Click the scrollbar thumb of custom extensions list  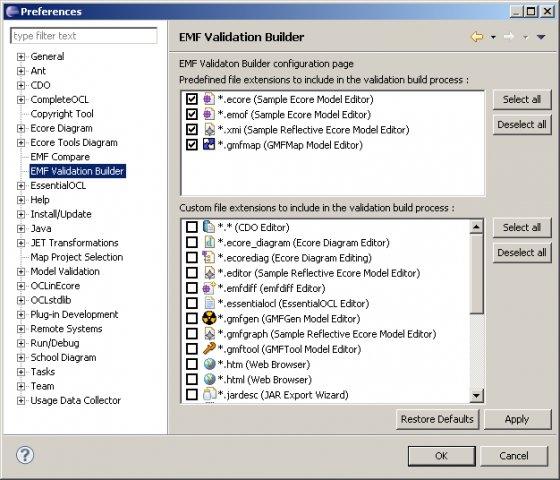[476, 274]
